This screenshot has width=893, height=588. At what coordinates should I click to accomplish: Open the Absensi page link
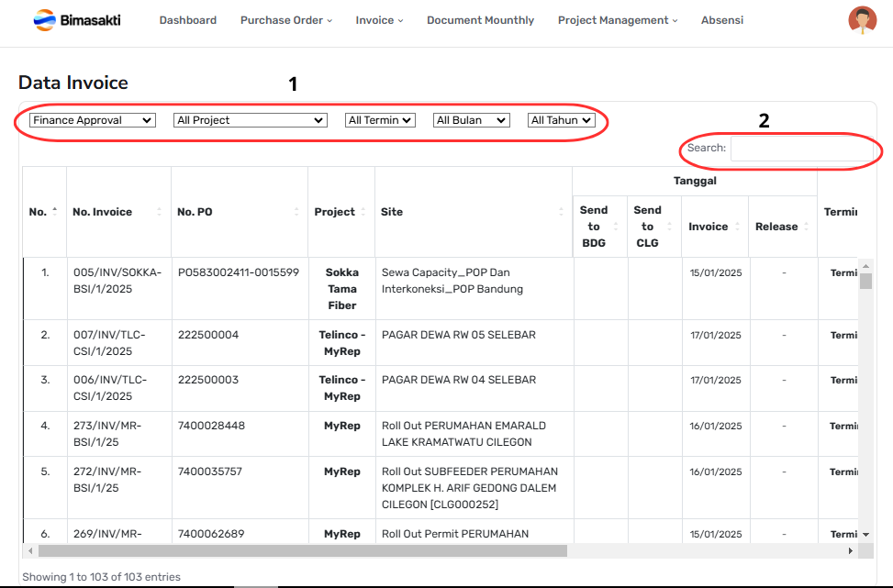click(722, 20)
